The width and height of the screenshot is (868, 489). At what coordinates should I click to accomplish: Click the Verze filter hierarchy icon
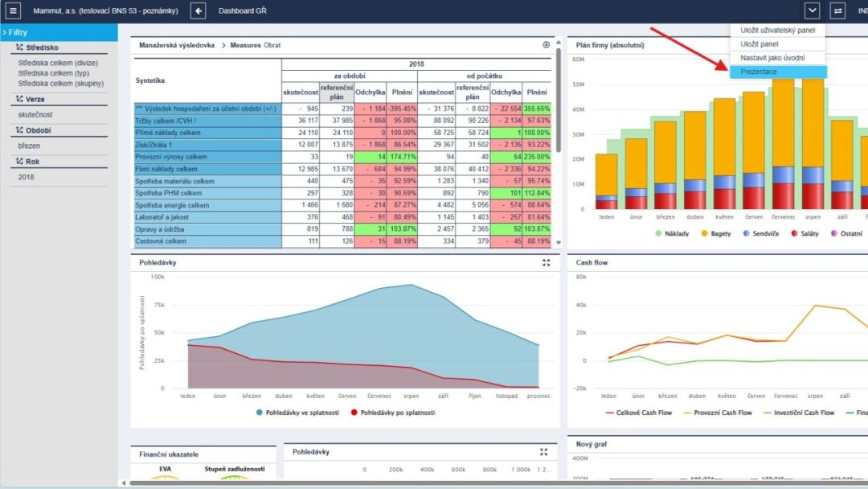(x=19, y=100)
